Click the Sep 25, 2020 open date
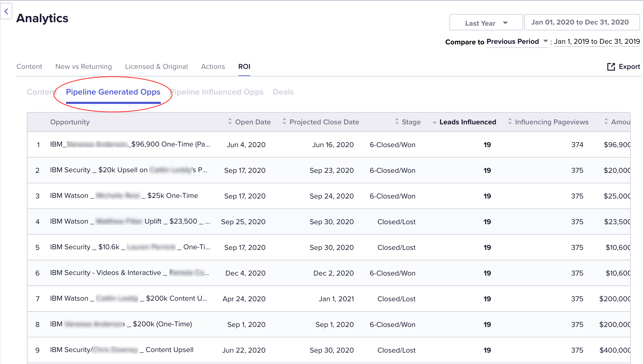 [x=243, y=222]
